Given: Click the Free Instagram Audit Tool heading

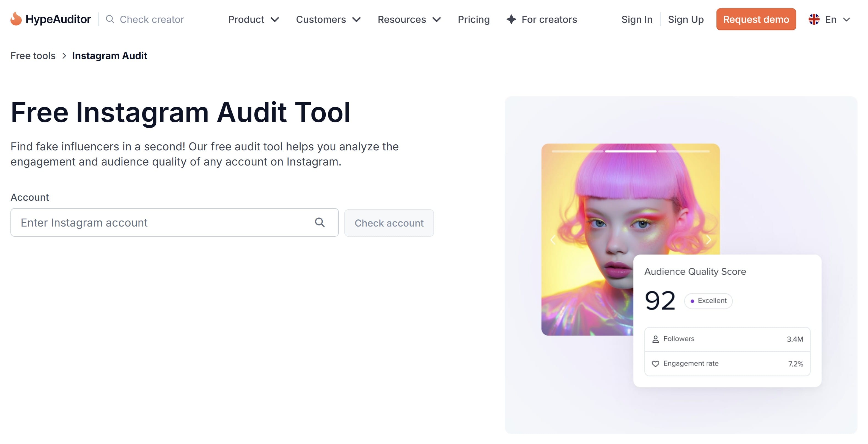Looking at the screenshot, I should coord(180,112).
